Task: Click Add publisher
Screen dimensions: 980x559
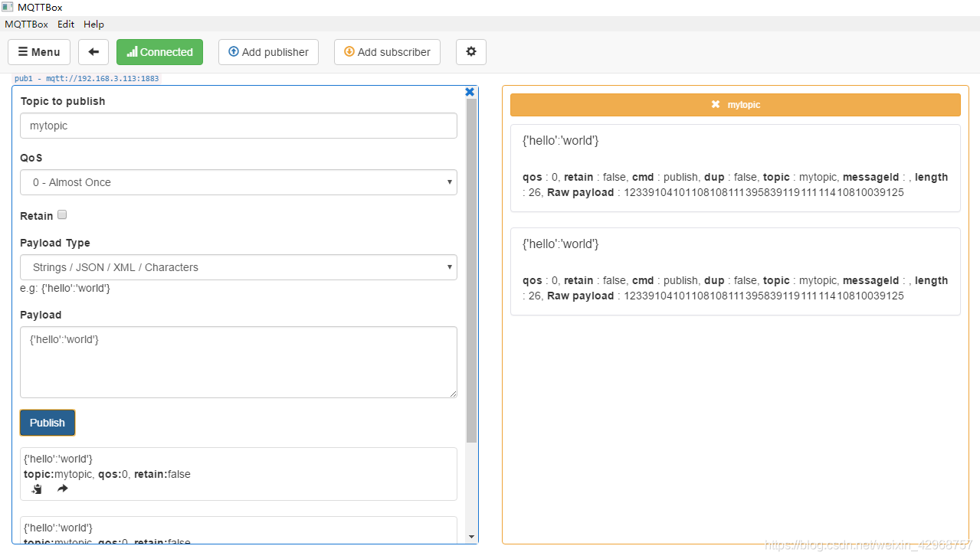Action: pyautogui.click(x=268, y=52)
